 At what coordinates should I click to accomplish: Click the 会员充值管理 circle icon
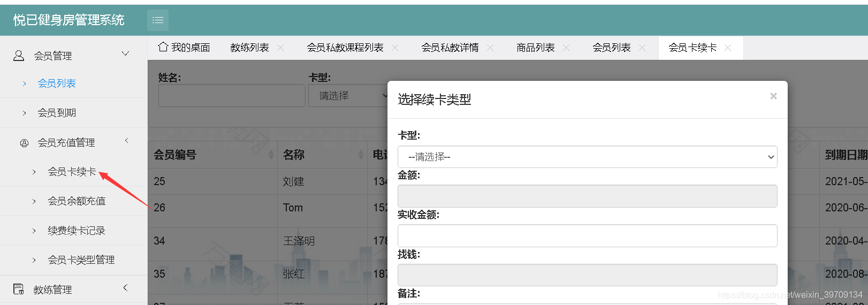click(x=24, y=143)
